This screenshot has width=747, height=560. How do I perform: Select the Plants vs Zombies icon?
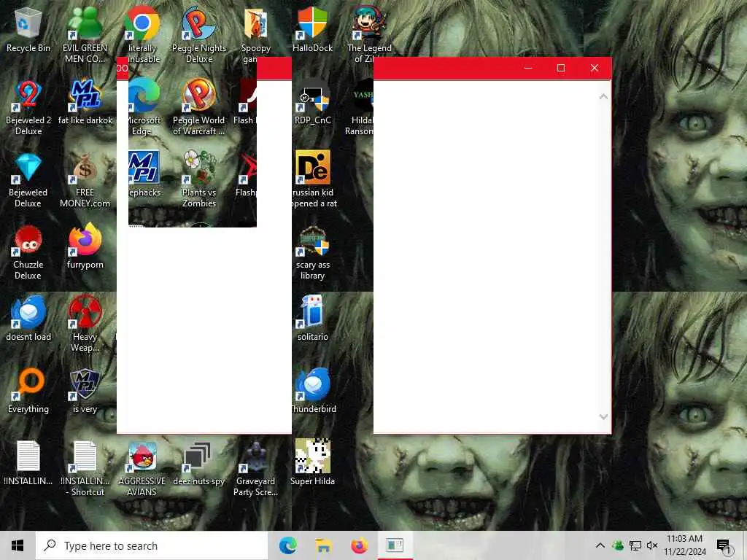click(x=199, y=181)
